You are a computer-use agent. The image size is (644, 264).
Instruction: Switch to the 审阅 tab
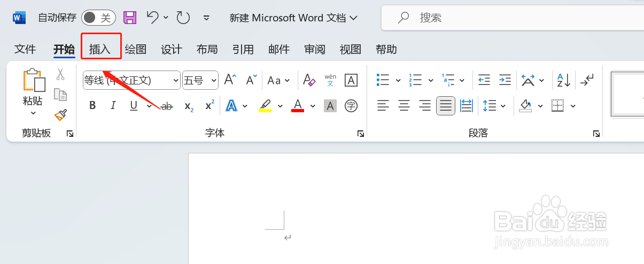315,50
